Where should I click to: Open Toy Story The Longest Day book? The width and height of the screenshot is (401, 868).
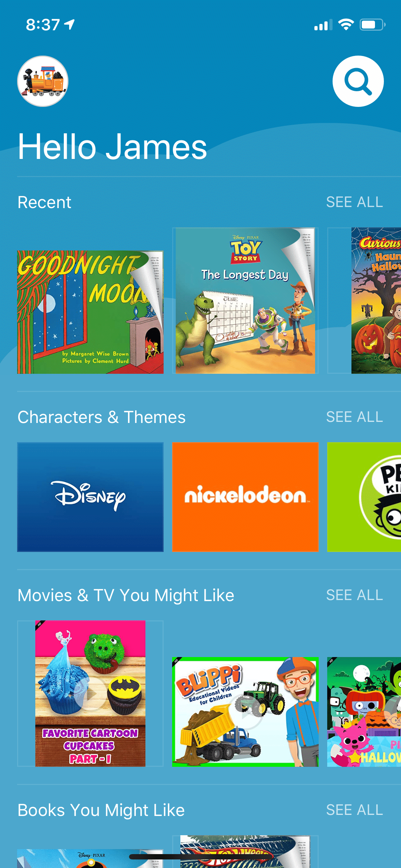245,301
